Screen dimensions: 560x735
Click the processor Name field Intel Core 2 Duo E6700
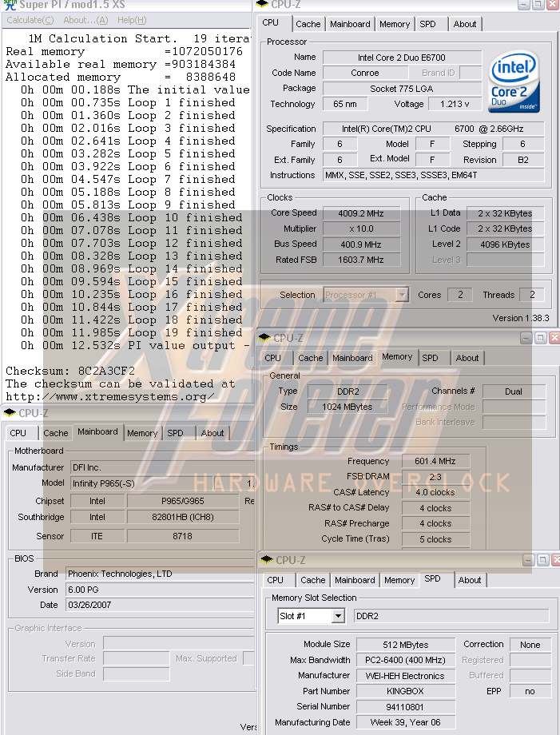[402, 58]
